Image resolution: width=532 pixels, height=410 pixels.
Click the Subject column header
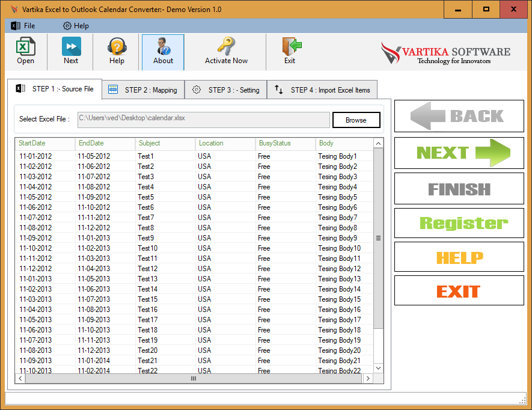pyautogui.click(x=165, y=143)
